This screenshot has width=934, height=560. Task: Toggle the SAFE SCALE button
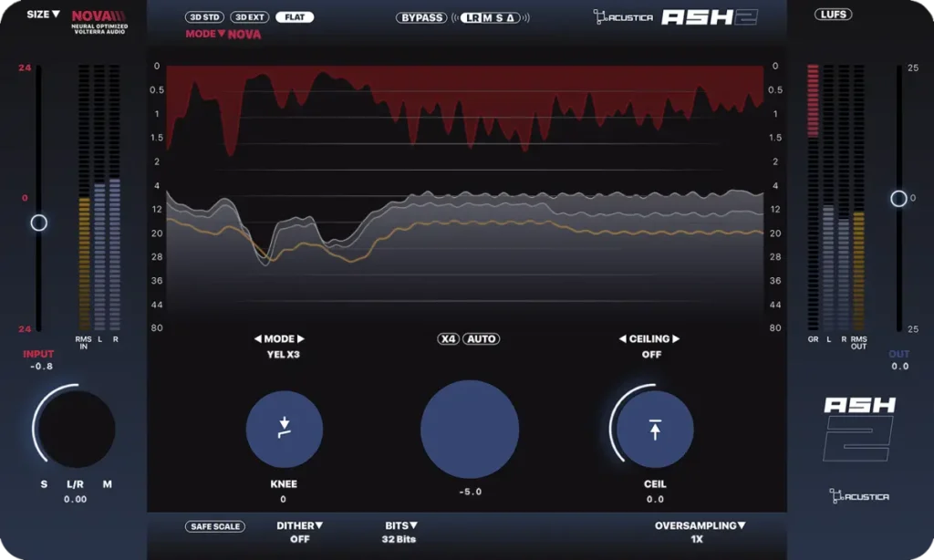215,526
